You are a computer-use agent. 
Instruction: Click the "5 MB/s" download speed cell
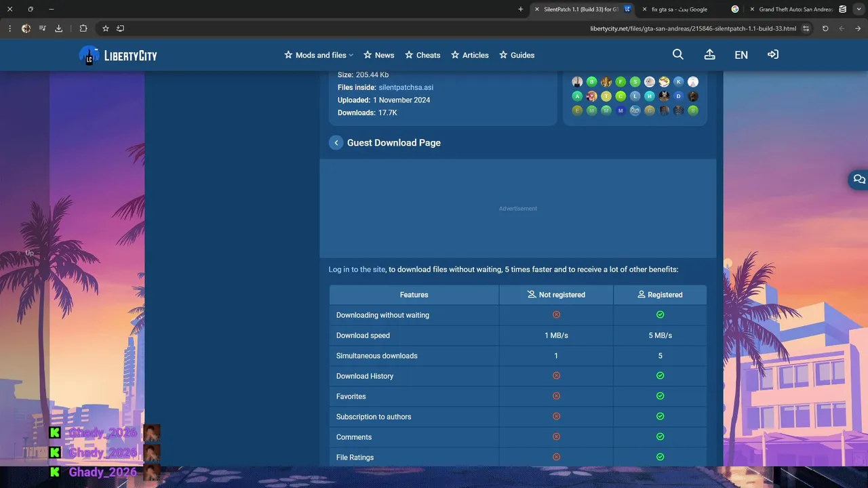(660, 335)
